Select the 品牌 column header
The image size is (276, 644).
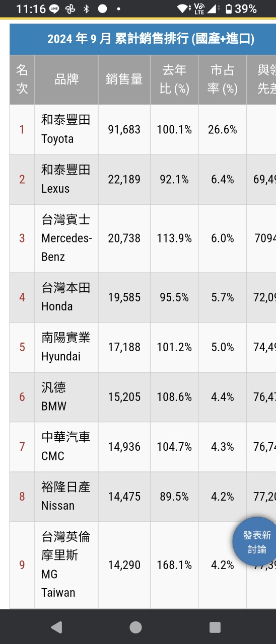(66, 79)
